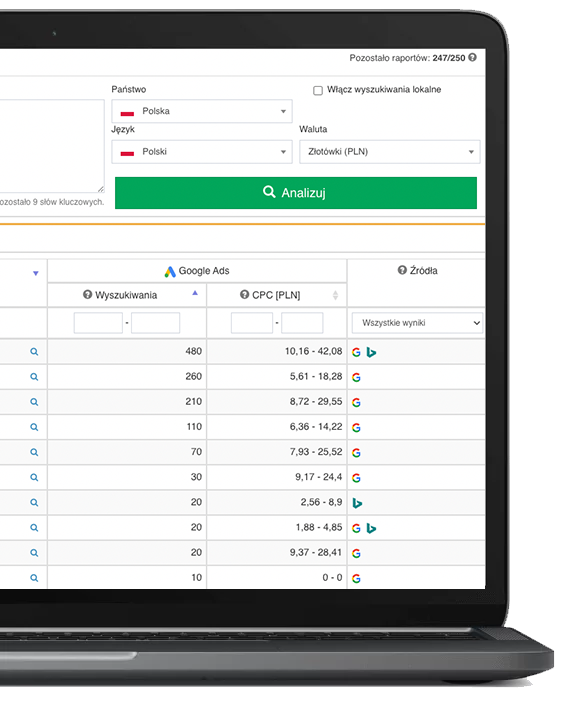The height and width of the screenshot is (709, 569).
Task: Click help icon beside Źródła header
Action: click(x=402, y=270)
